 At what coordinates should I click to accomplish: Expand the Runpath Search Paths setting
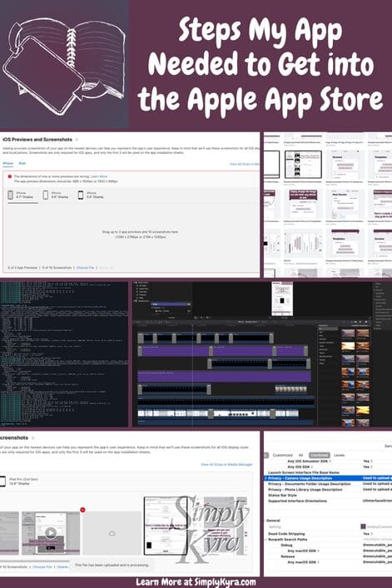266,539
